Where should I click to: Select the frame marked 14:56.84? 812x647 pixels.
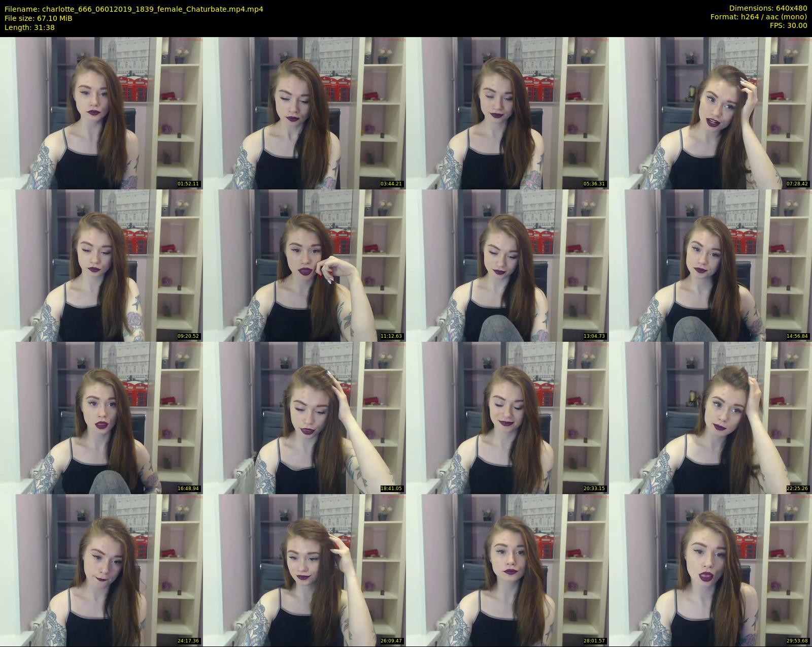pyautogui.click(x=710, y=266)
